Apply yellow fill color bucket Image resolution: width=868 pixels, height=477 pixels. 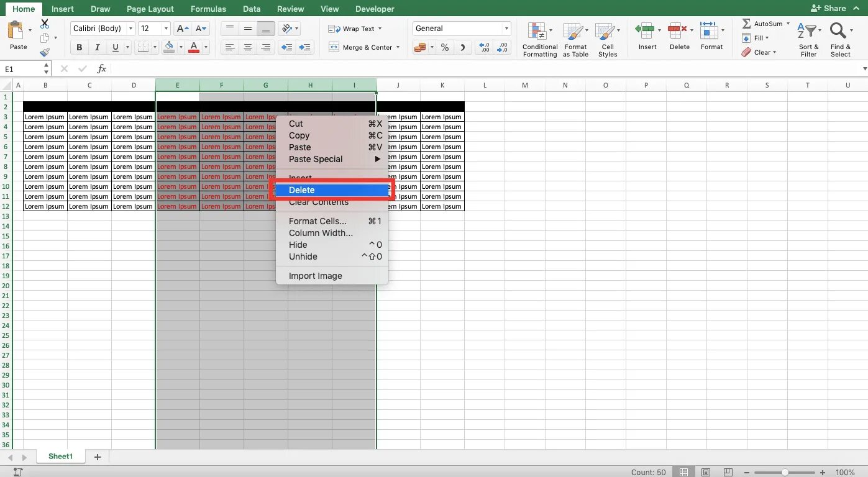169,47
